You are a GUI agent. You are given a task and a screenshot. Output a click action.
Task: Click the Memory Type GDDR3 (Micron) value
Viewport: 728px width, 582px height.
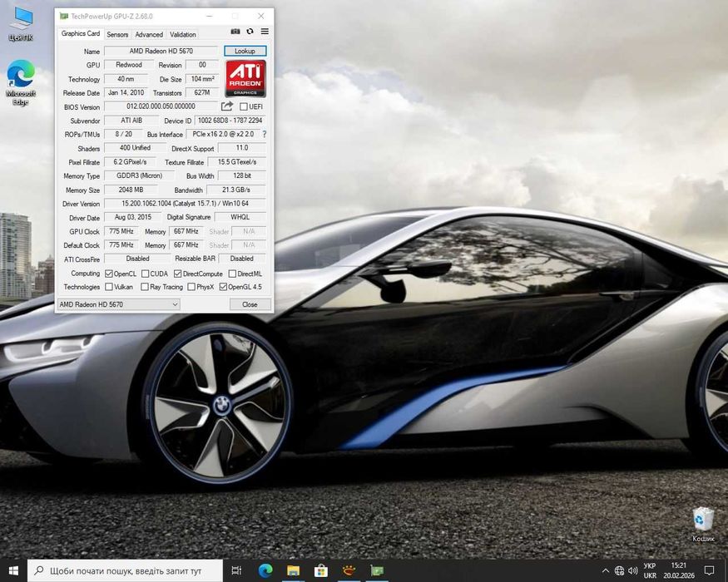(139, 176)
